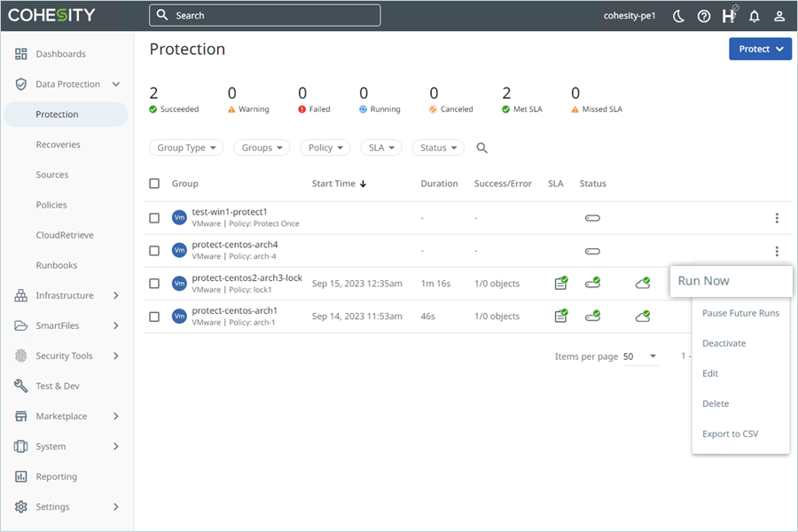Viewport: 798px width, 532px height.
Task: Click the Helios H icon
Action: point(730,15)
